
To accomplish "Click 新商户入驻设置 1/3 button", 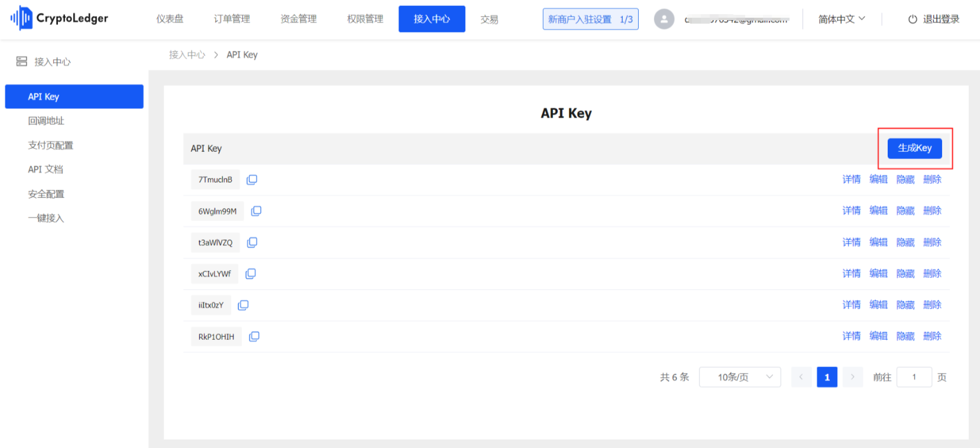I will click(x=591, y=19).
